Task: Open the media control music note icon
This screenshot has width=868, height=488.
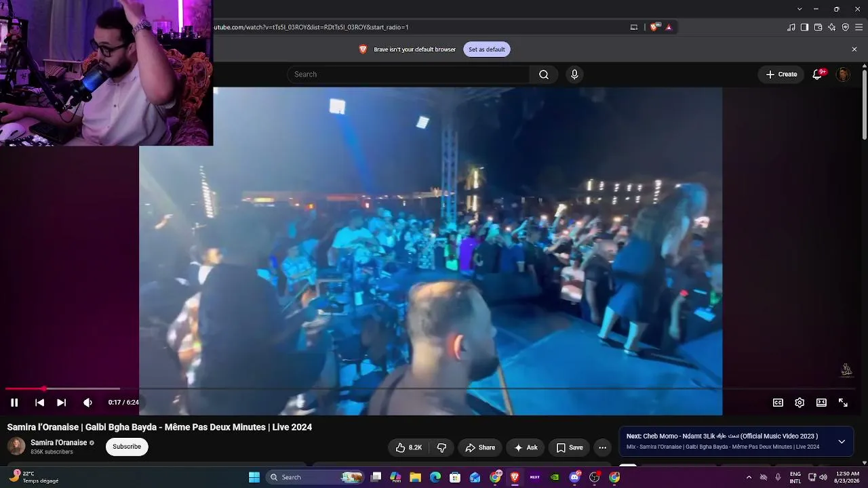Action: coord(791,27)
